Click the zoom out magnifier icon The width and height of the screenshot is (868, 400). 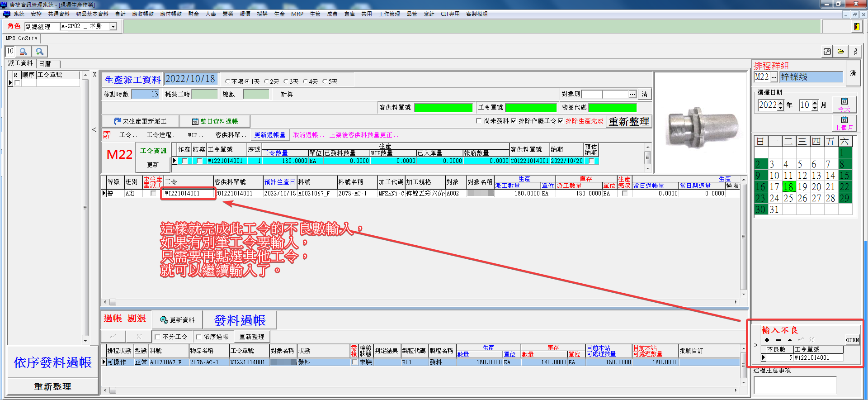[24, 52]
